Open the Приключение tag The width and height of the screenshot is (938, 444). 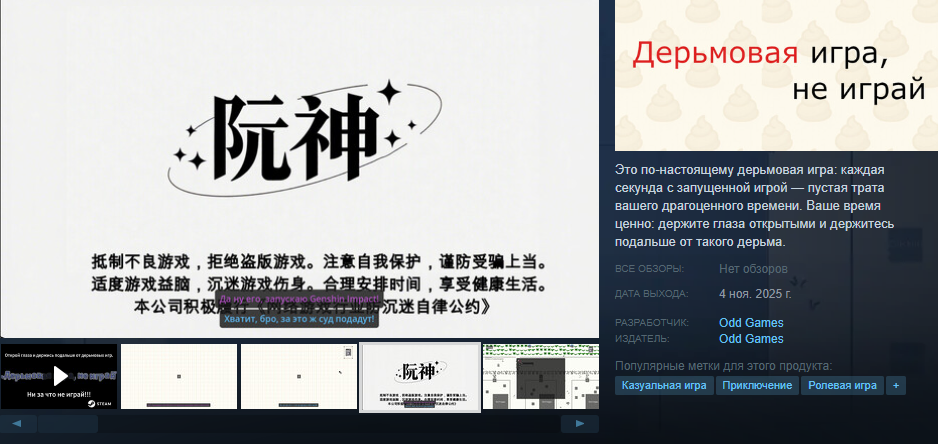pyautogui.click(x=757, y=385)
